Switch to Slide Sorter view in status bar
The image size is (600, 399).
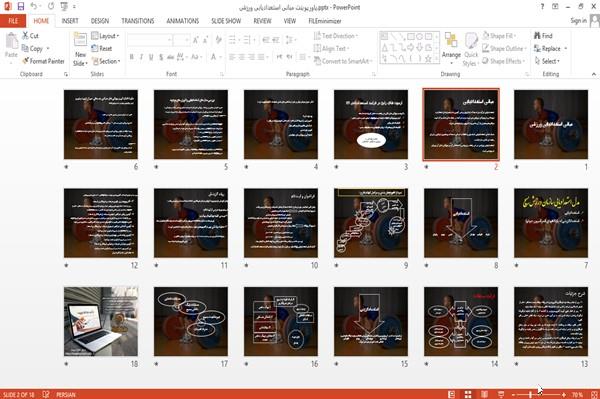468,394
